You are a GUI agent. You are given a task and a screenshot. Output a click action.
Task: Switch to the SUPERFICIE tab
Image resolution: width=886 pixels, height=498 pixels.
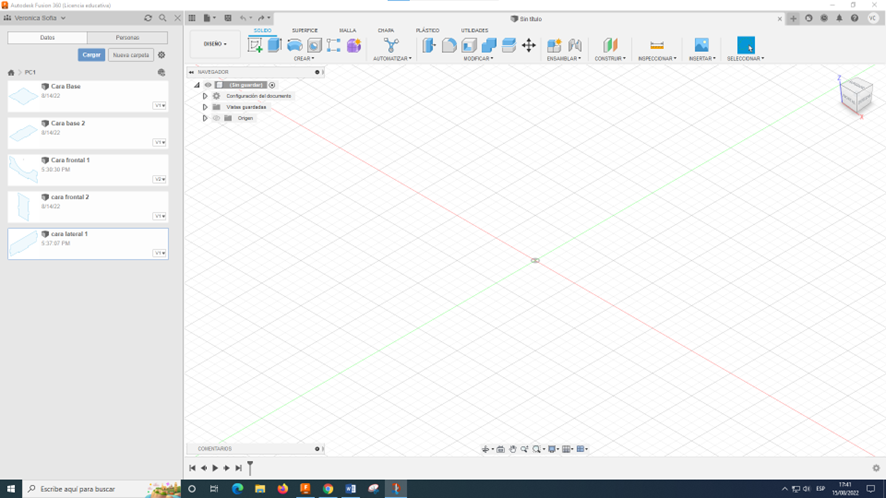[305, 31]
